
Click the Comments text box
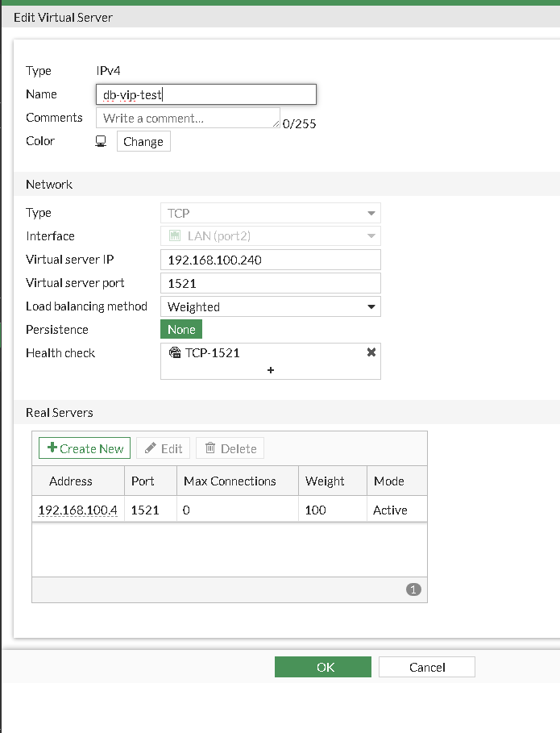188,119
